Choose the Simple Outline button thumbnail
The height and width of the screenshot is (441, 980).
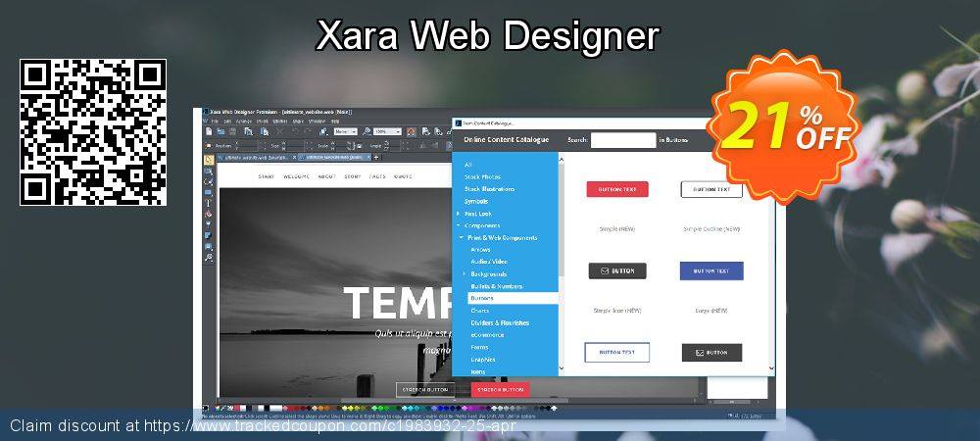pos(711,189)
